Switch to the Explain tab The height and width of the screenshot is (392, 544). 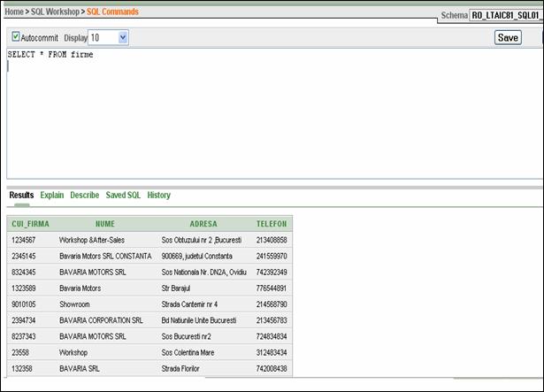(x=51, y=196)
